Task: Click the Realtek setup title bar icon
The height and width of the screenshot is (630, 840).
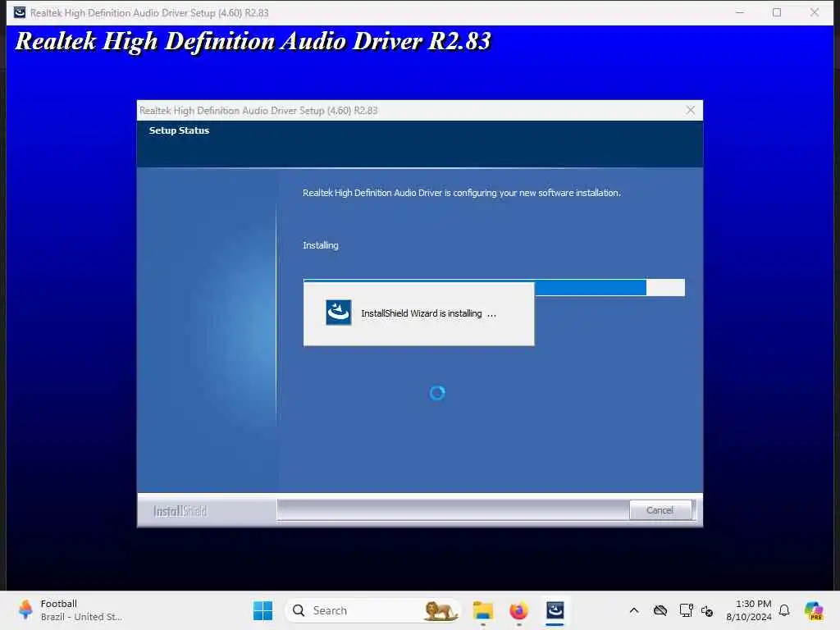Action: tap(20, 12)
